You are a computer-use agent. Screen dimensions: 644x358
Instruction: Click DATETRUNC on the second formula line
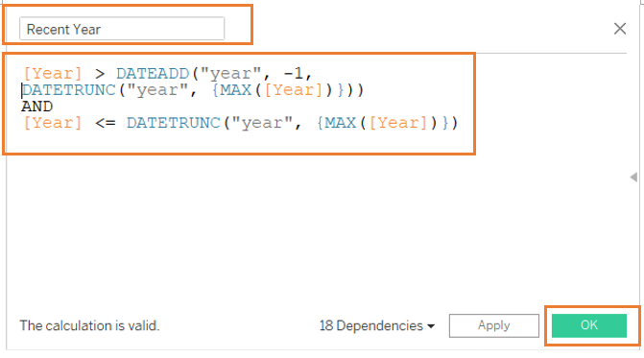coord(68,90)
